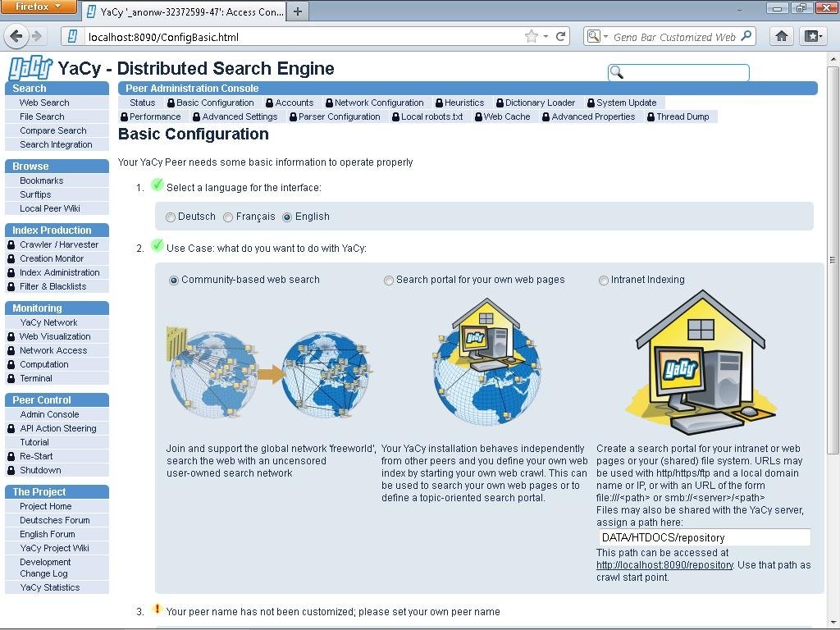Open YaCy Network monitoring link

[x=48, y=322]
